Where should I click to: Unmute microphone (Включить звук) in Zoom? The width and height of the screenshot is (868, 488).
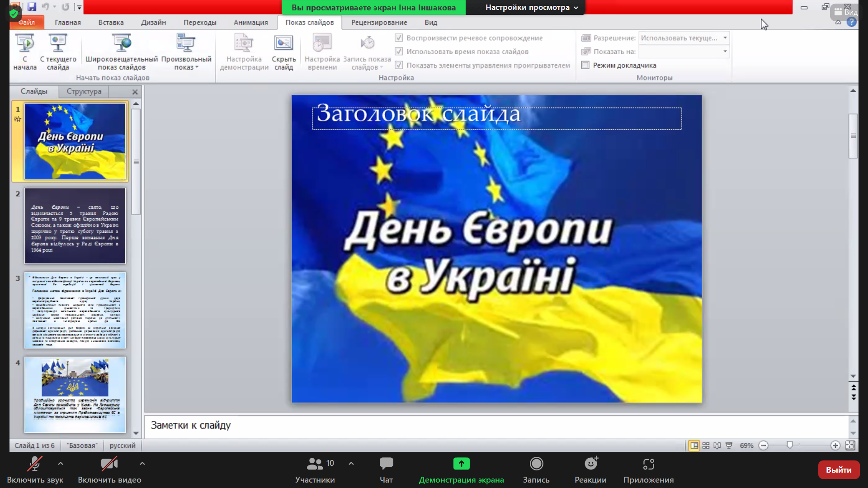(x=35, y=470)
